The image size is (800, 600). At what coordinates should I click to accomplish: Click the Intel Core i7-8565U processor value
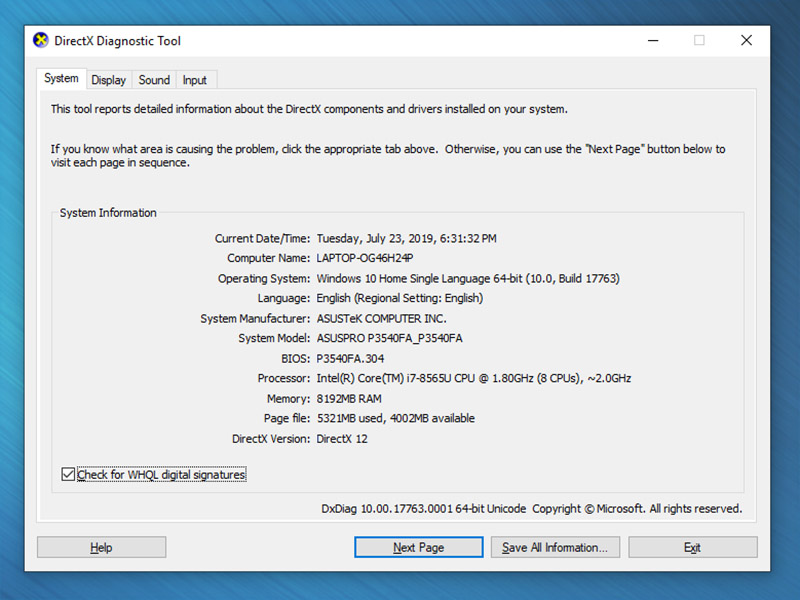[473, 378]
